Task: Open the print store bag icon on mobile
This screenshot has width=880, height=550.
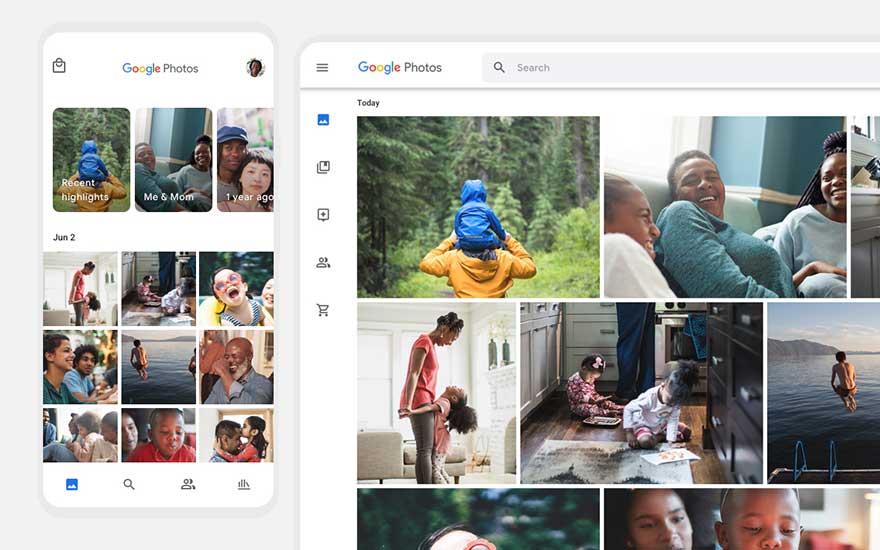Action: (x=59, y=66)
